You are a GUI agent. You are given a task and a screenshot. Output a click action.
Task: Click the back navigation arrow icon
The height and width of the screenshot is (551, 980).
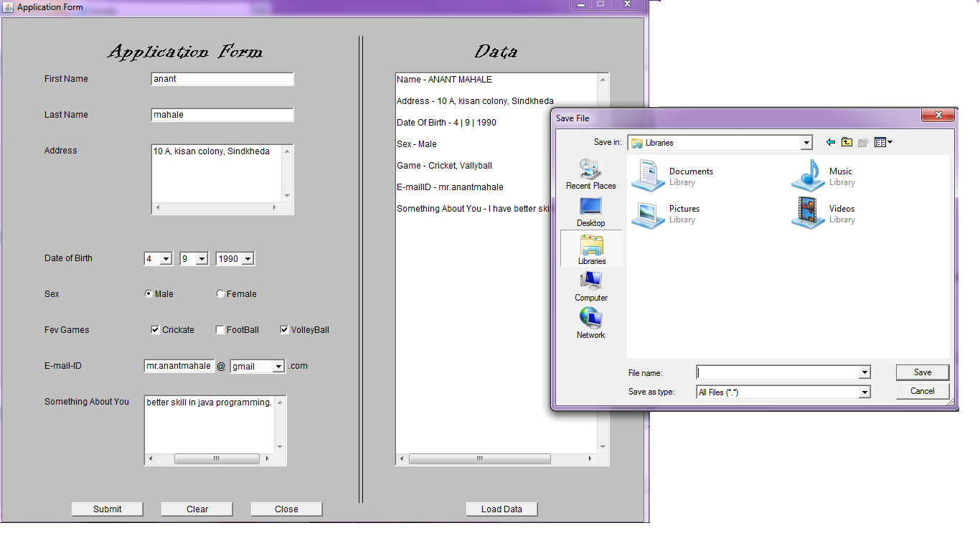click(830, 142)
